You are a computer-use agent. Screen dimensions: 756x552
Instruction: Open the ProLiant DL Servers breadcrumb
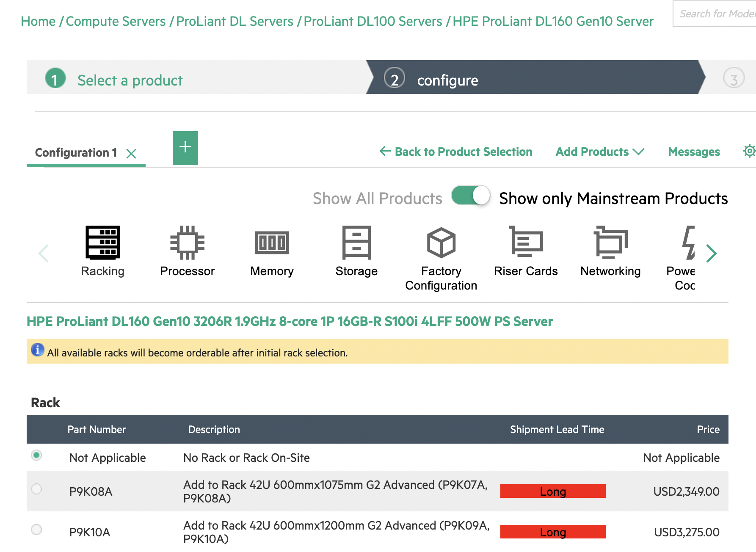point(235,21)
